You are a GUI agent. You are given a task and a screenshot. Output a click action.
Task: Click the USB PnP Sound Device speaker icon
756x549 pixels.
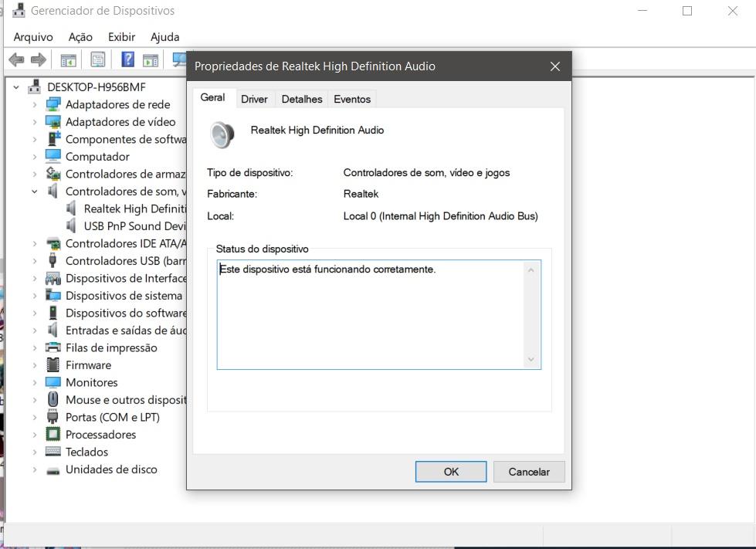pos(71,225)
